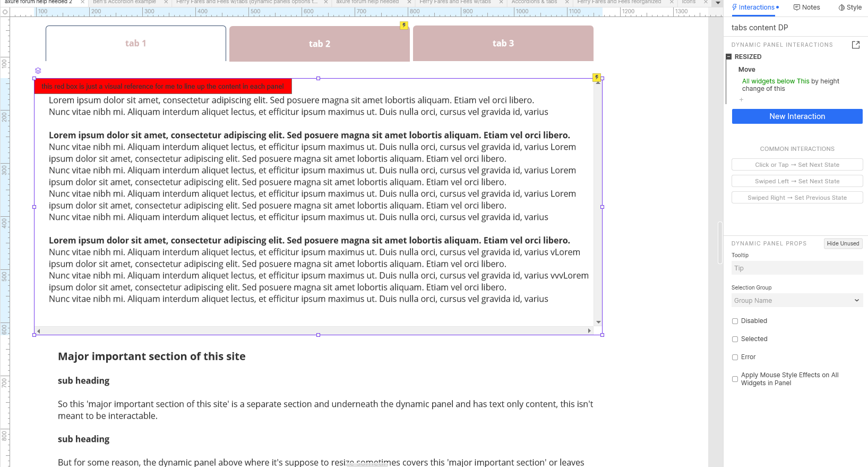Check the Selected checkbox
The image size is (868, 467).
click(735, 339)
